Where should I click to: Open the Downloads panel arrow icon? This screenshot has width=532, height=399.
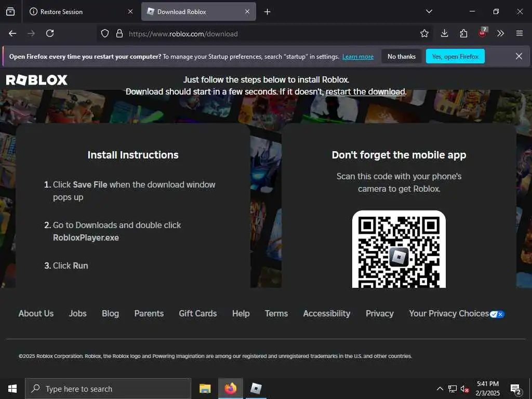point(445,33)
